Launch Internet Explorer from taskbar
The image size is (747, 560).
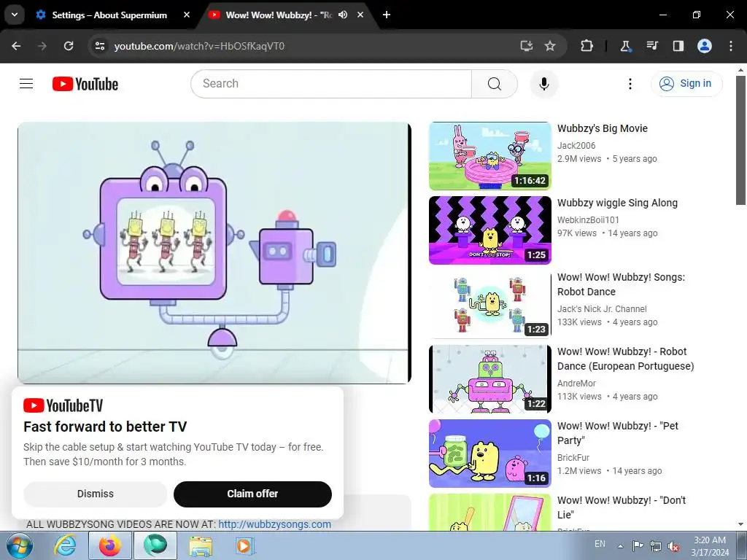click(x=65, y=545)
